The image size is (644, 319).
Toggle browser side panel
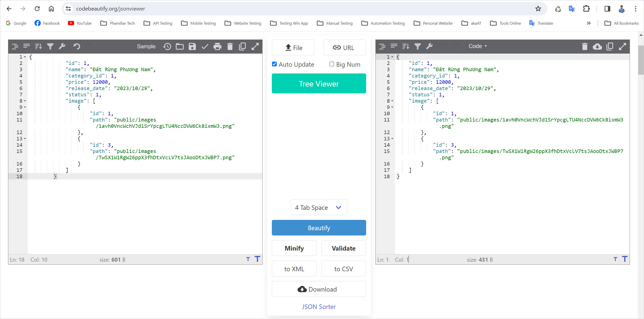pos(608,9)
